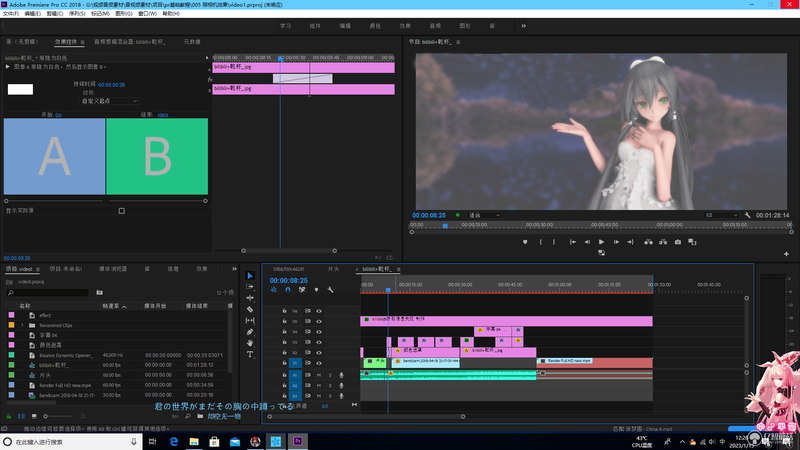Click the Lift button

point(648,242)
